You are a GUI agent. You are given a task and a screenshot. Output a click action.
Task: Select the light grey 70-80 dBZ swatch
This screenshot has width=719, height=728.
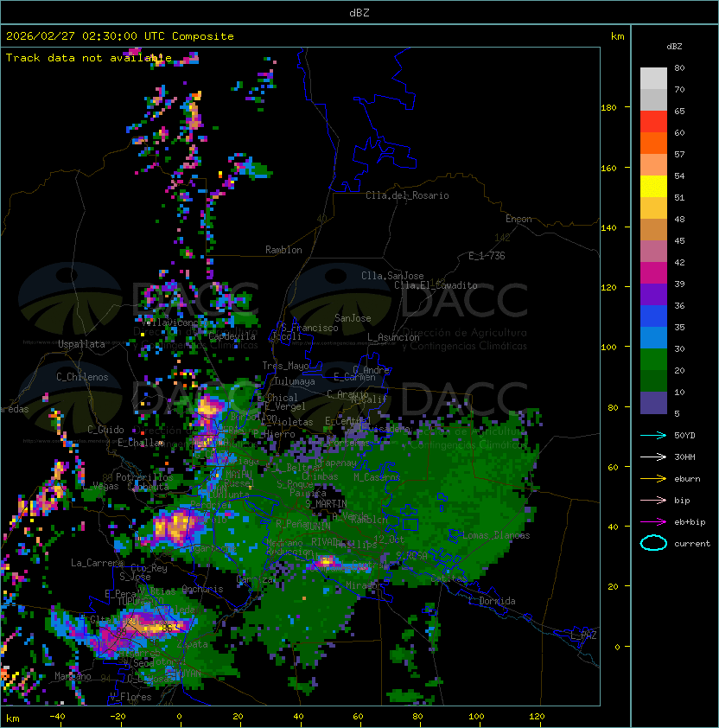click(x=653, y=79)
